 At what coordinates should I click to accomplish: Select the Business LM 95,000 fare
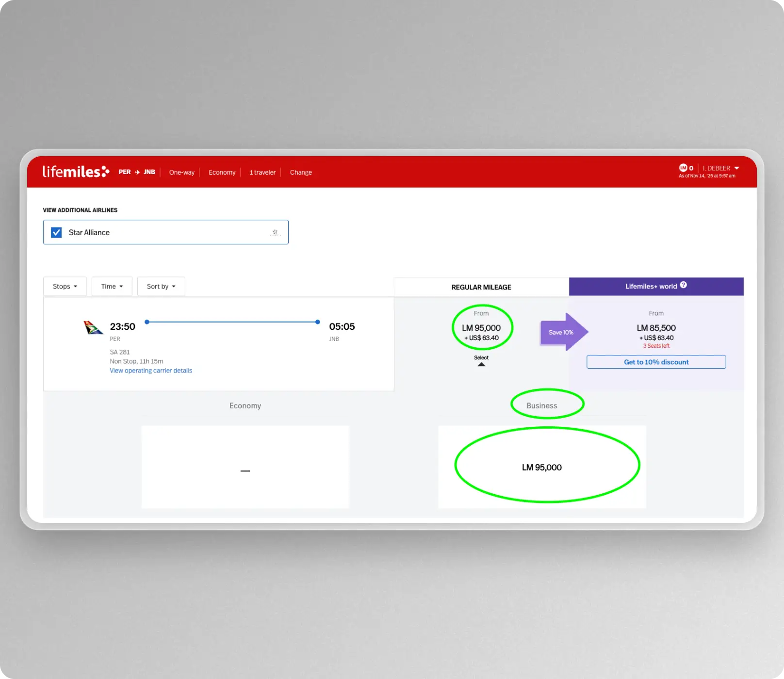click(x=542, y=467)
